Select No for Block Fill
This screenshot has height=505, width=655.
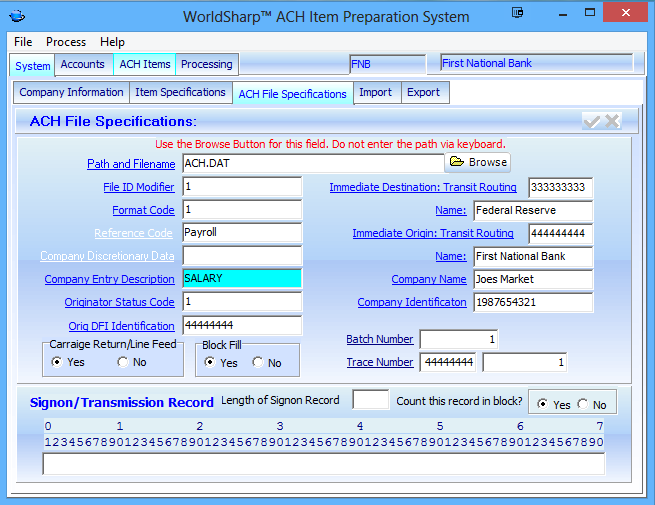(x=258, y=363)
